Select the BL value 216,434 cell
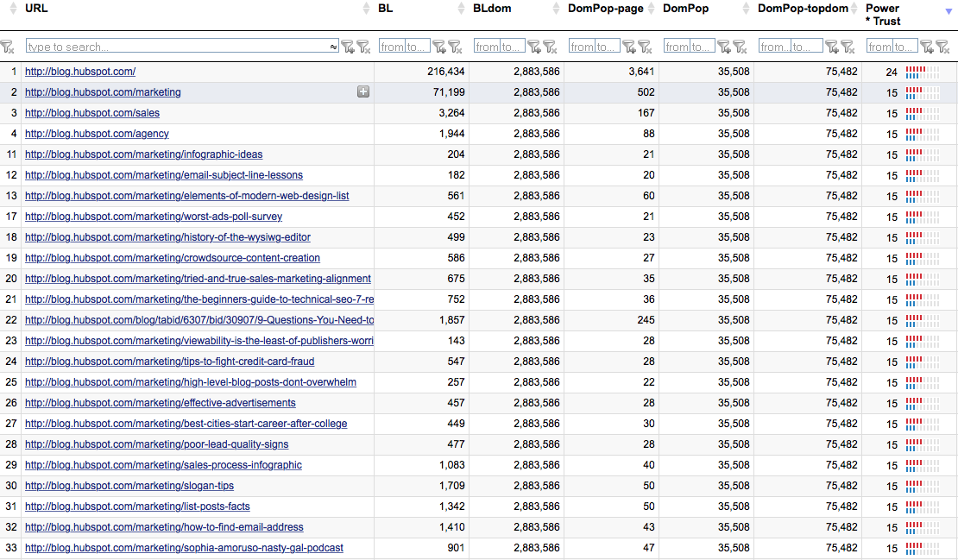The height and width of the screenshot is (560, 958). pyautogui.click(x=421, y=72)
